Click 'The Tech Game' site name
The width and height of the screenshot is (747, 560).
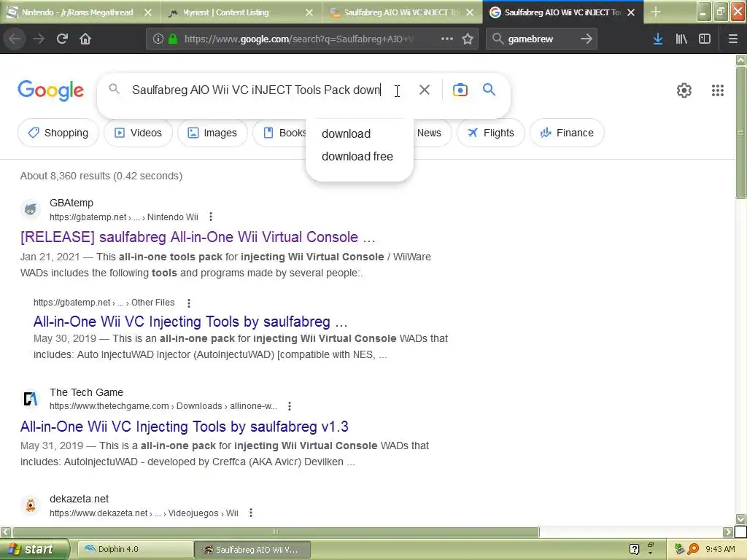(86, 392)
